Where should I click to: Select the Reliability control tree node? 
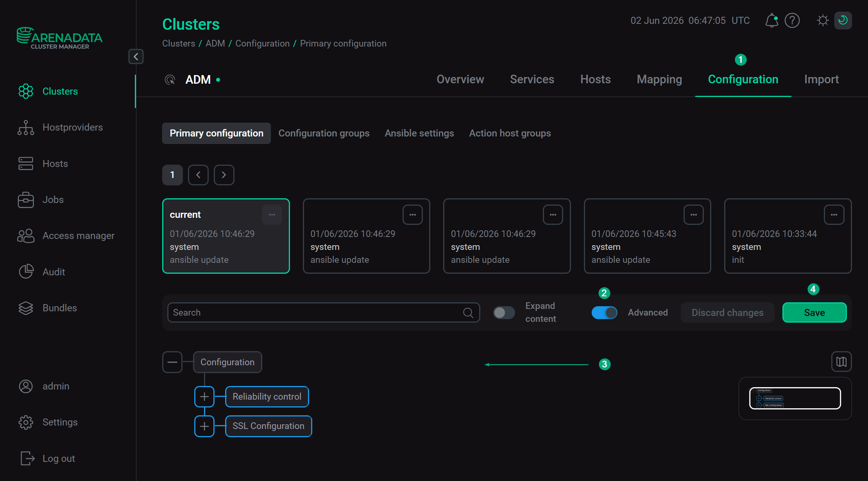(x=267, y=397)
